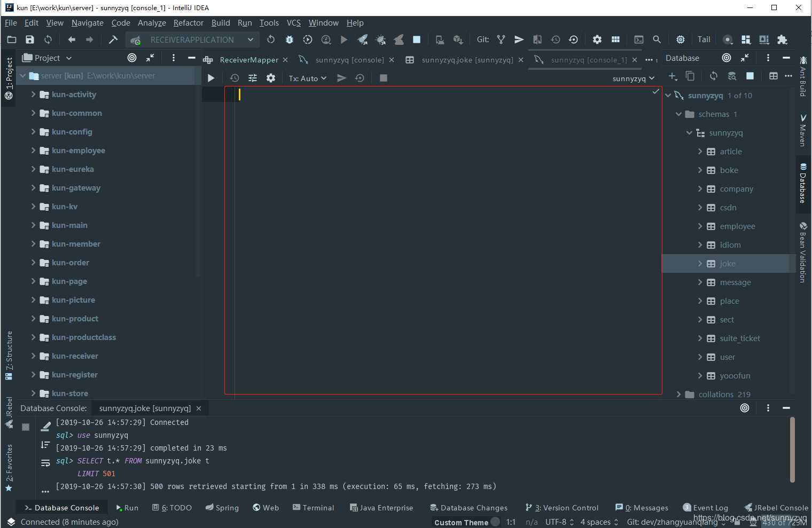The width and height of the screenshot is (812, 528).
Task: Open the 6: TODO tool window
Action: (x=171, y=508)
